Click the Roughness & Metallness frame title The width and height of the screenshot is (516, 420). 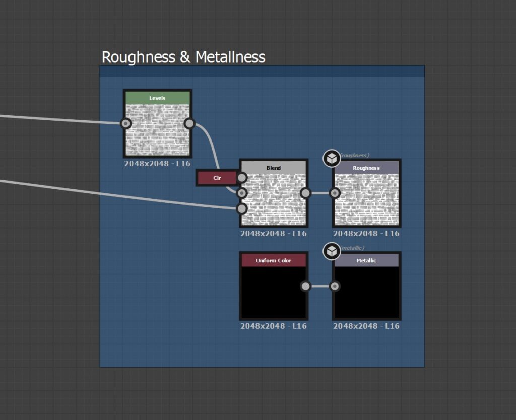click(x=183, y=57)
